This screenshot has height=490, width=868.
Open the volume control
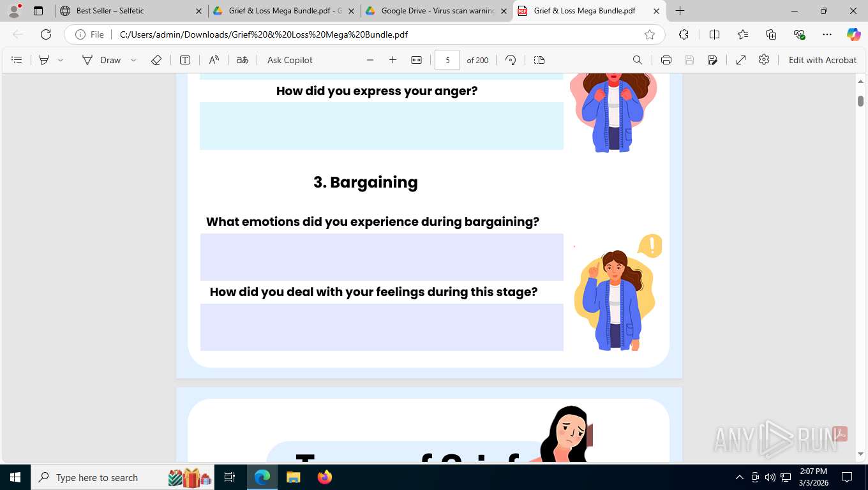click(x=770, y=477)
